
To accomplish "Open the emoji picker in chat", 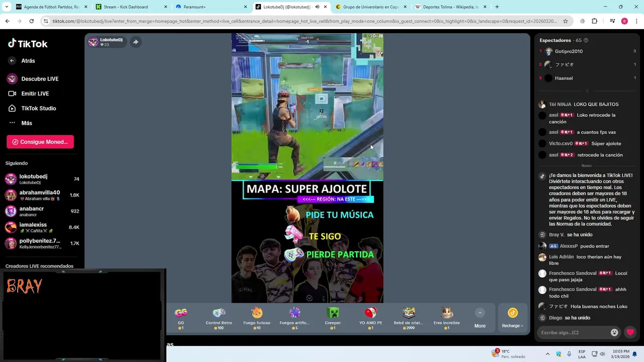I will pyautogui.click(x=614, y=332).
